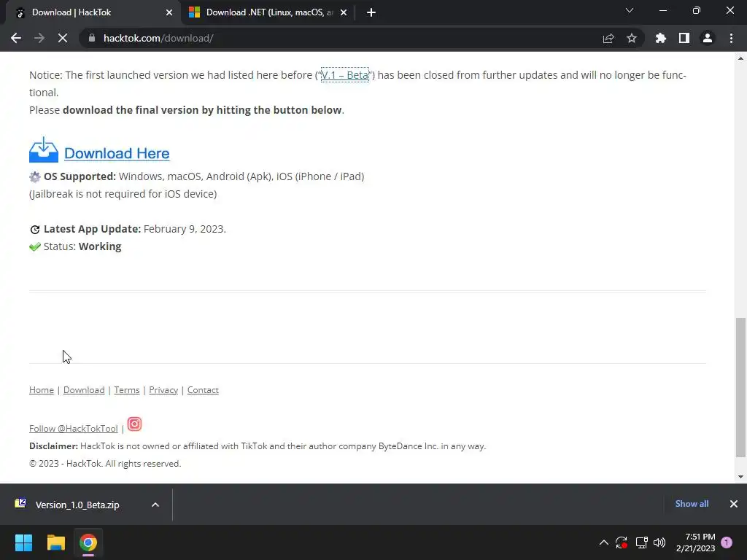Open the tab search dropdown
The image size is (747, 560).
630,10
